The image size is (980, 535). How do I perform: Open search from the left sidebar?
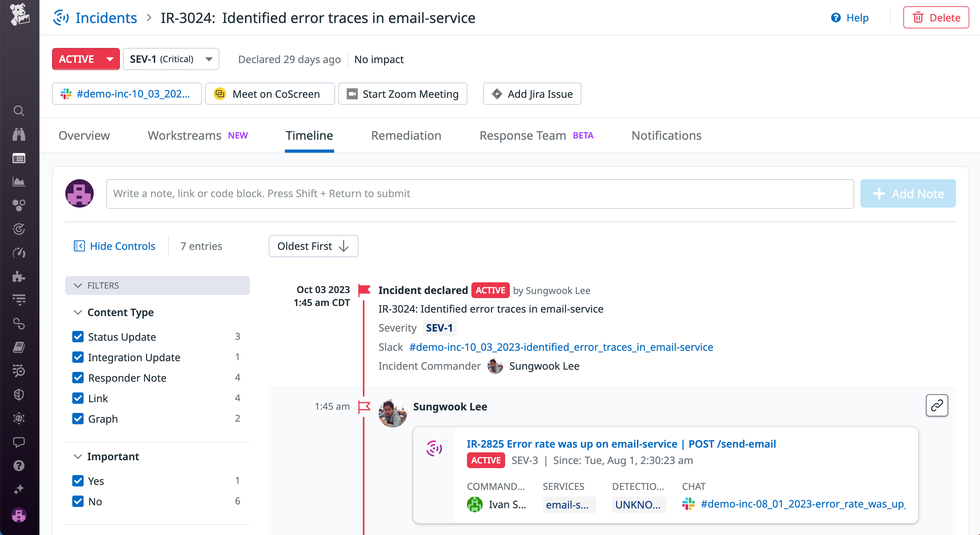19,111
